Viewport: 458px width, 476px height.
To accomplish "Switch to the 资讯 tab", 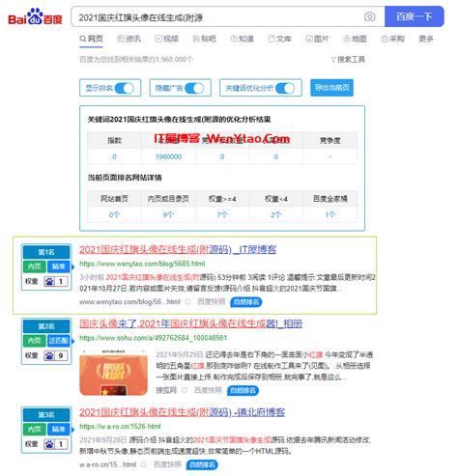I will (x=129, y=39).
